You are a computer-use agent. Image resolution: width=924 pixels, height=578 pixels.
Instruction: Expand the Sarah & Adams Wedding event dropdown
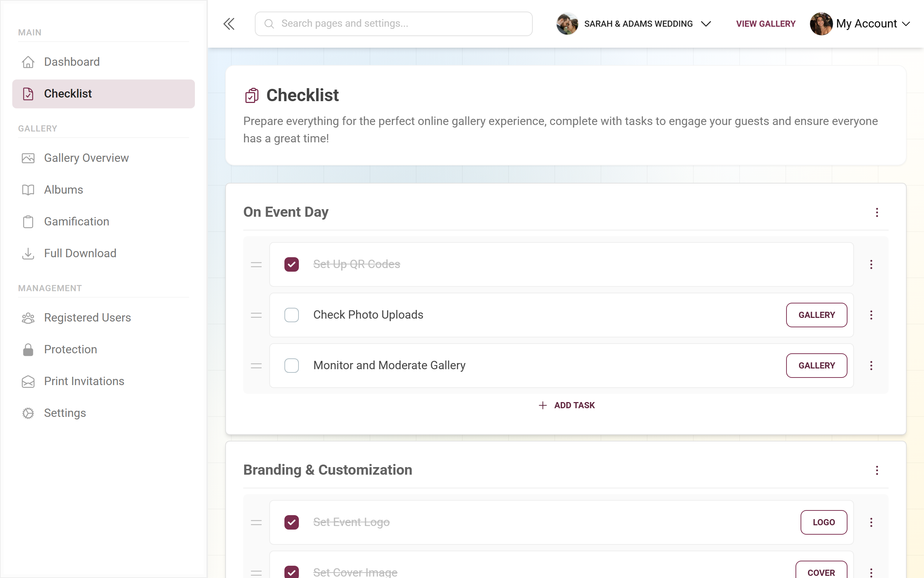tap(706, 24)
